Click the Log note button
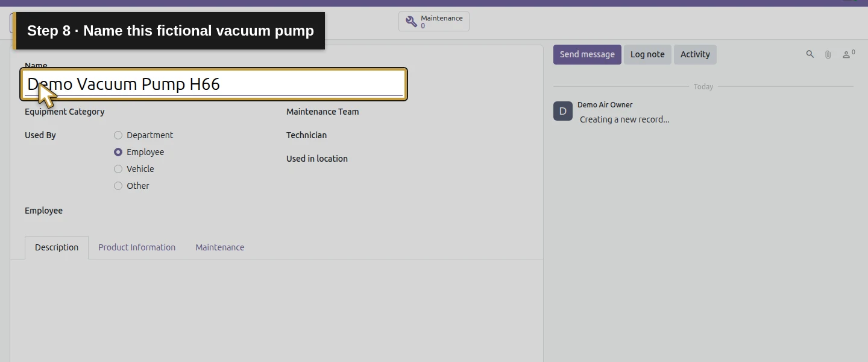The height and width of the screenshot is (362, 868). [x=647, y=54]
